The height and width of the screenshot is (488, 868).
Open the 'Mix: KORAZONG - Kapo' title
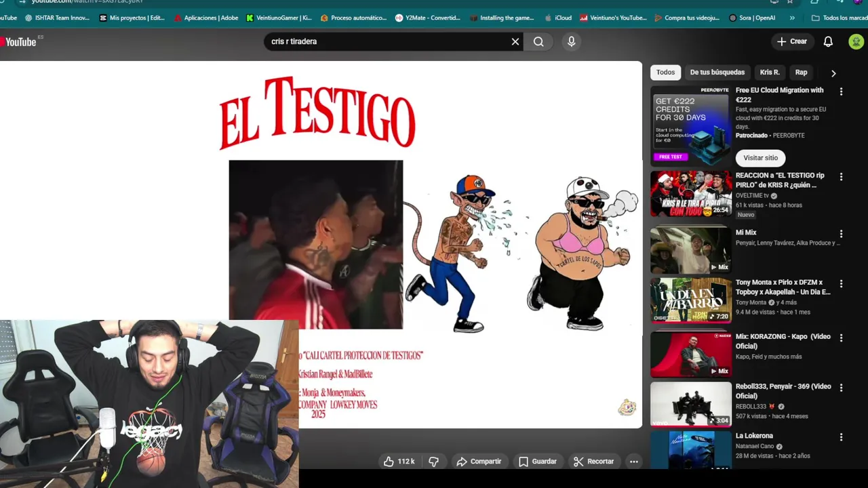pos(783,342)
